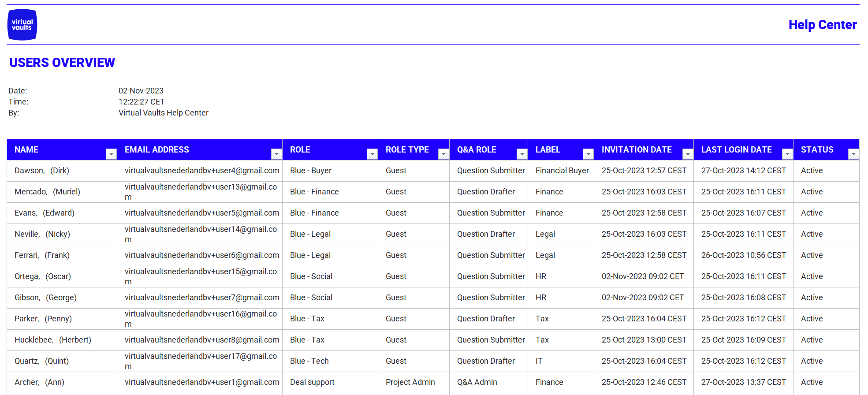The height and width of the screenshot is (395, 868).
Task: Select Archer's Deal support role cell
Action: (312, 382)
